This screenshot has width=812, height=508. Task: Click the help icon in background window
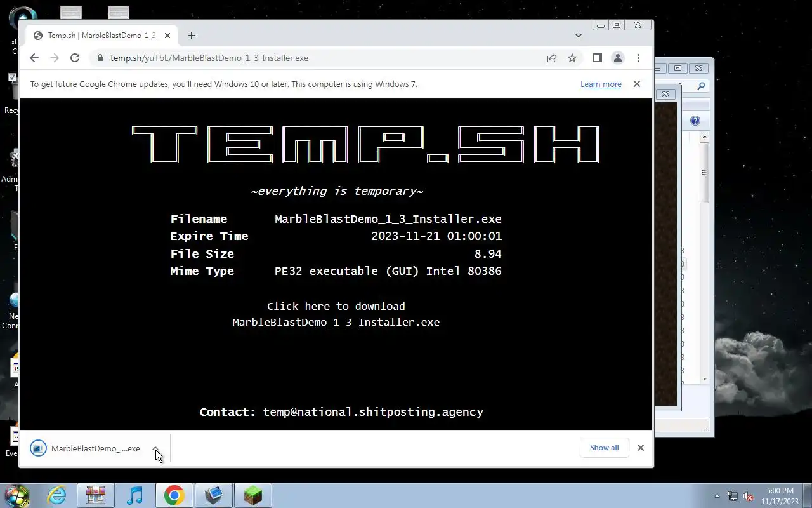point(695,121)
